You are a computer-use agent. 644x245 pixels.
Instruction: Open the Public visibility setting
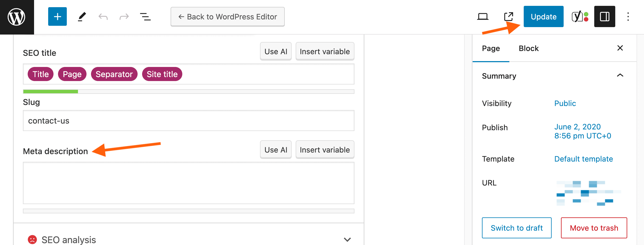click(x=565, y=103)
